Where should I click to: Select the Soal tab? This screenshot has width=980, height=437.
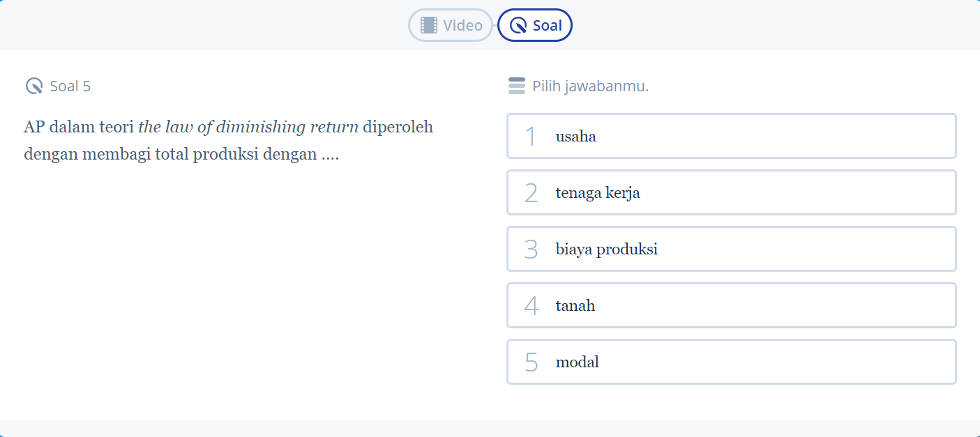(x=535, y=25)
